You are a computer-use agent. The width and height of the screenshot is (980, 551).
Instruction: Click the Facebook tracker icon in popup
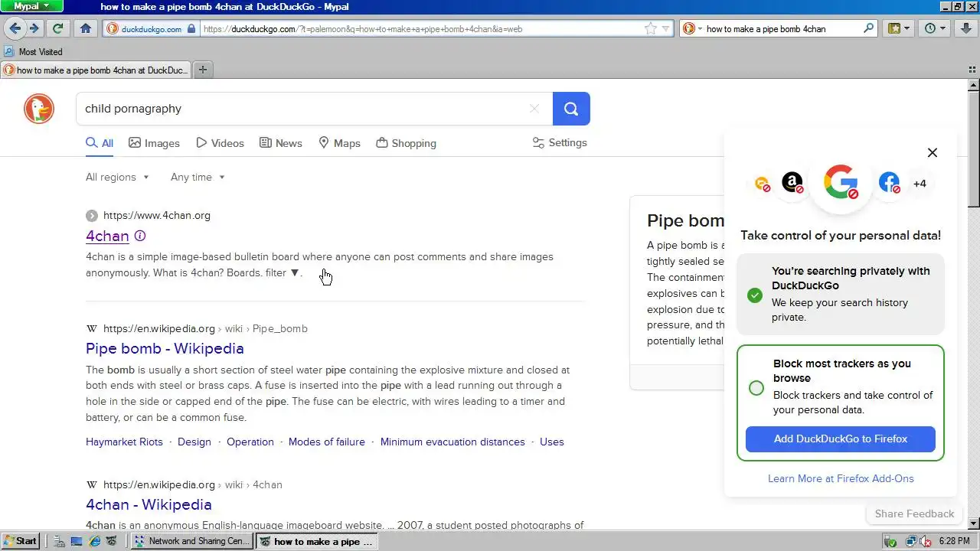[889, 183]
